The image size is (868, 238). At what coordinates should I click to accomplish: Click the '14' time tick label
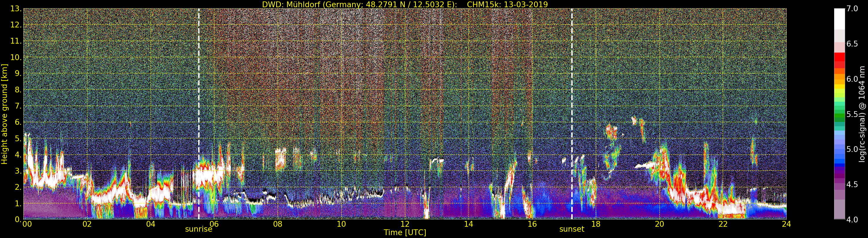468,224
